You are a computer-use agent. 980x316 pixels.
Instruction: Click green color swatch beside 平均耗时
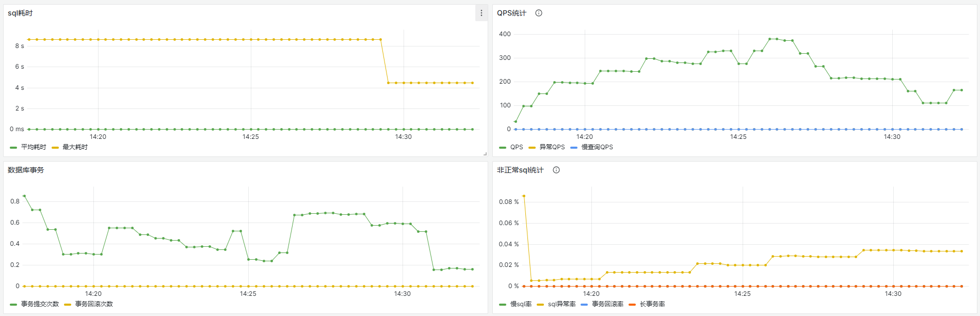coord(13,148)
